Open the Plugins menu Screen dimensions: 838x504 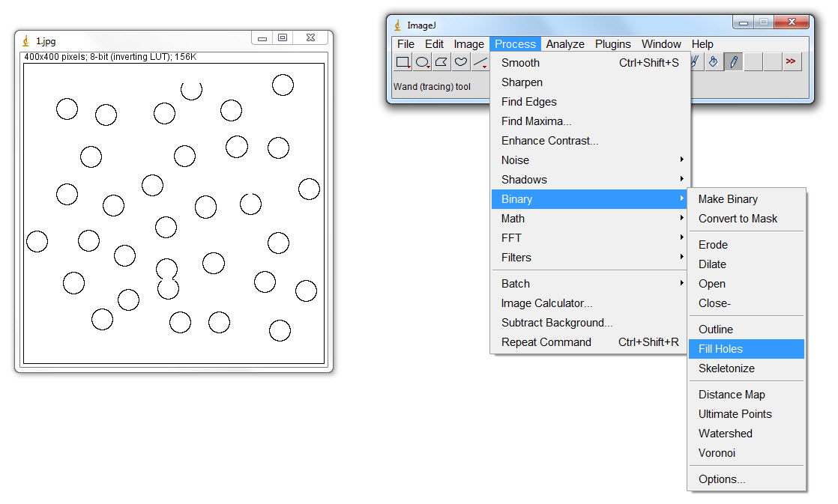click(x=612, y=43)
